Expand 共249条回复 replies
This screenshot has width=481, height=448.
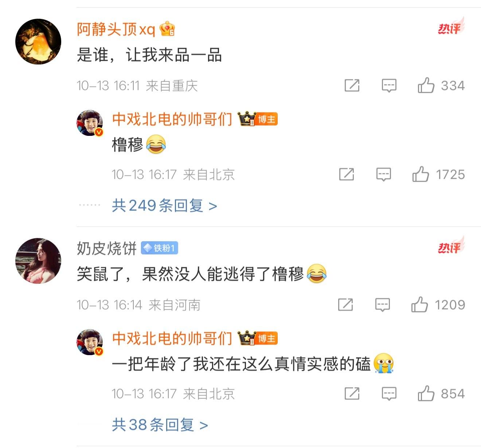point(164,206)
